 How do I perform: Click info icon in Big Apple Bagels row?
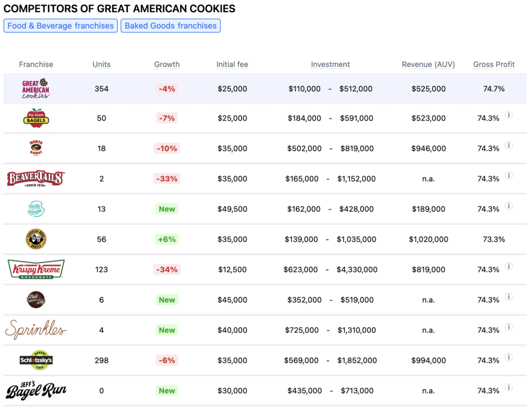pos(508,115)
